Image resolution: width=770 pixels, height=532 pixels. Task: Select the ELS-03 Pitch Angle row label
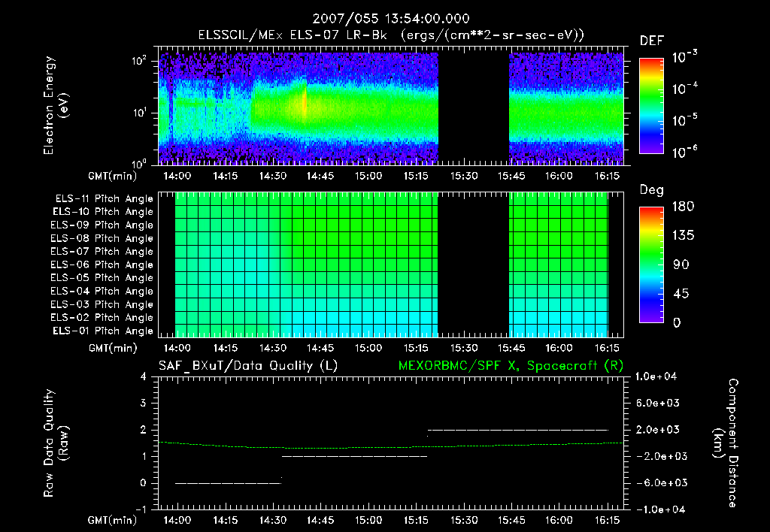(x=102, y=305)
